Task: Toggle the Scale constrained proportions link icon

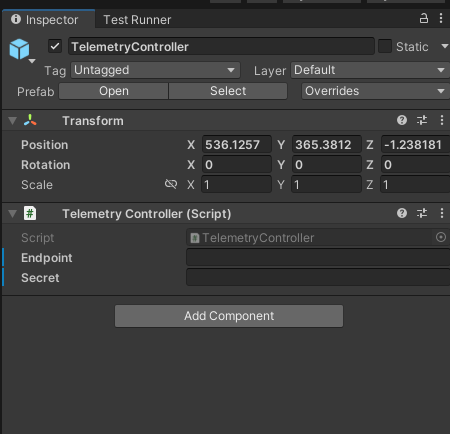Action: pyautogui.click(x=171, y=184)
